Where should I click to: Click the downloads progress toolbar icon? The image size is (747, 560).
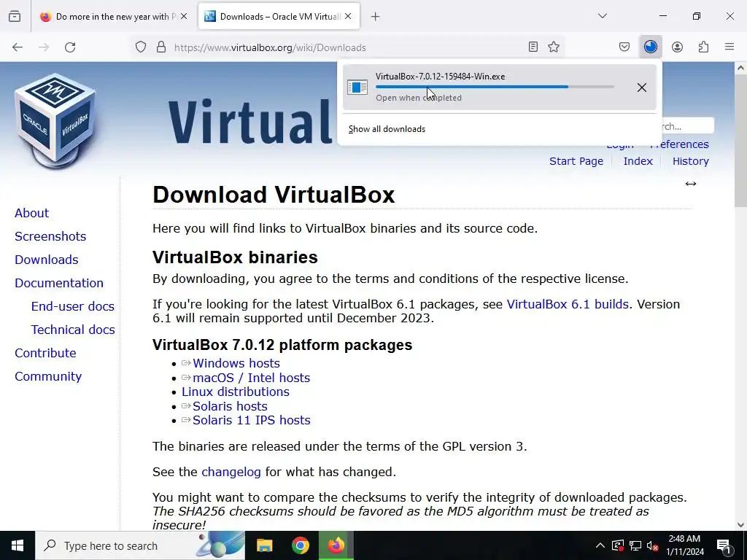point(651,47)
